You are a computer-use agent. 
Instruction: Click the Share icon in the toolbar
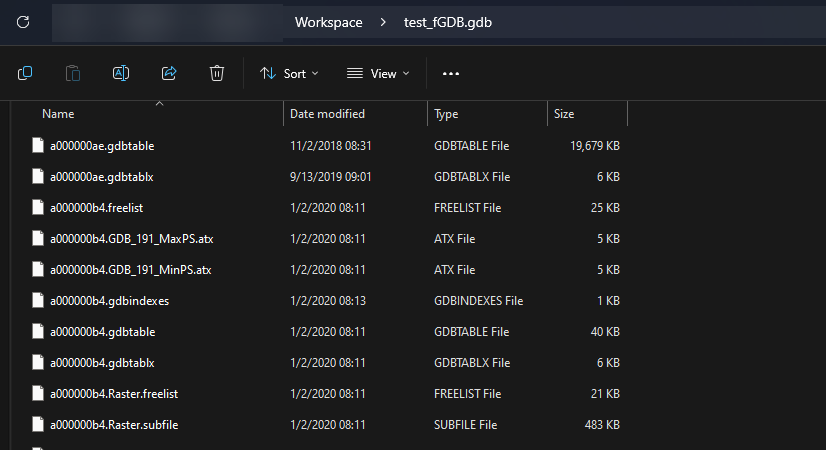point(169,73)
